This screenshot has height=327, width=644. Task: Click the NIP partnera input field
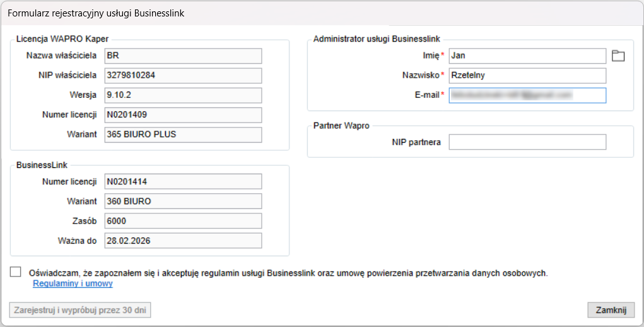(x=527, y=142)
